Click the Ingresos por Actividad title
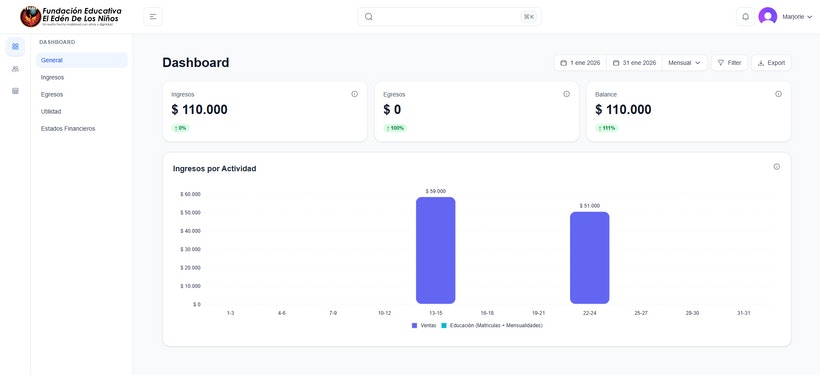Viewport: 820px width, 375px height. coord(214,169)
